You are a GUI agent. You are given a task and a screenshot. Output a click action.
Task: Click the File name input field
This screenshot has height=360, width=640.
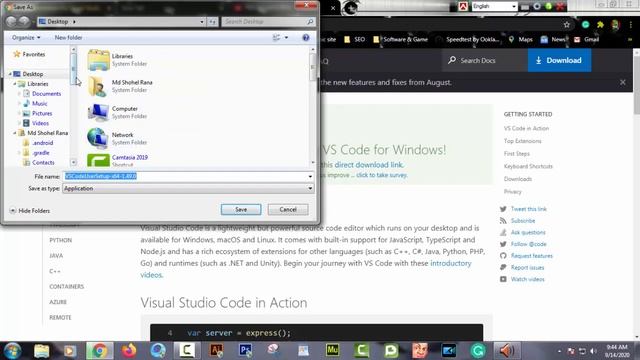[184, 176]
